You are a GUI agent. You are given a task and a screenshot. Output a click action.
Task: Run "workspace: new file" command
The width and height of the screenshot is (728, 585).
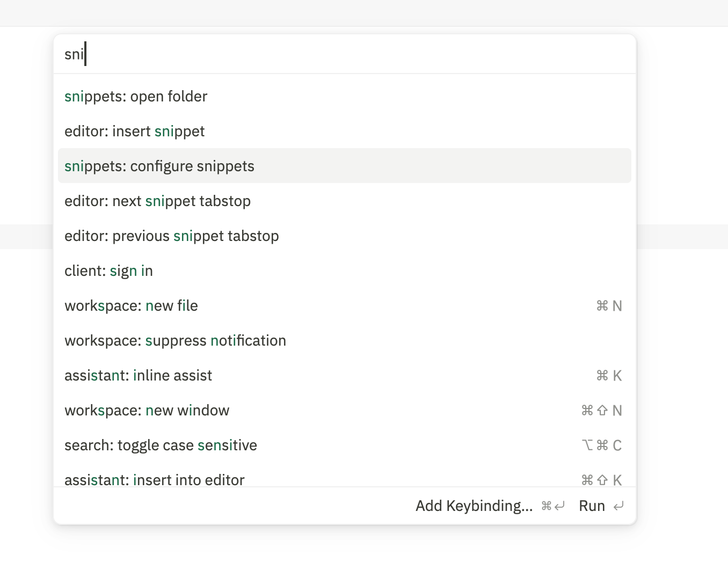coord(132,306)
